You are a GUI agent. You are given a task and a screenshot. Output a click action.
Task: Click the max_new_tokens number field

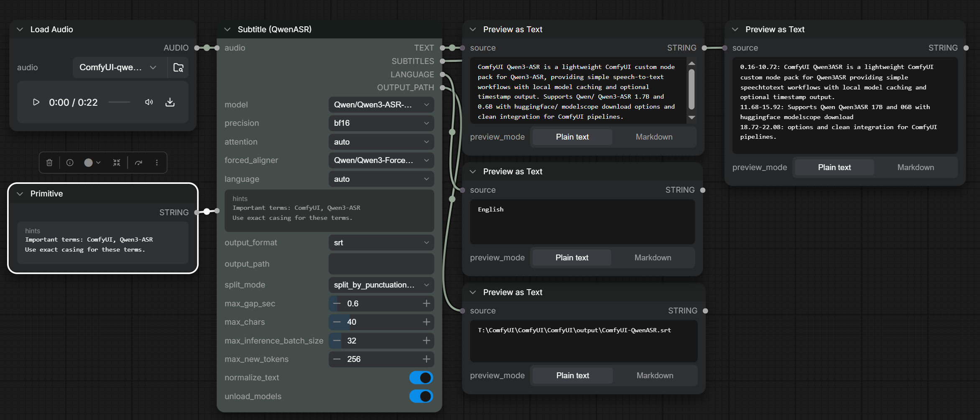coord(381,359)
